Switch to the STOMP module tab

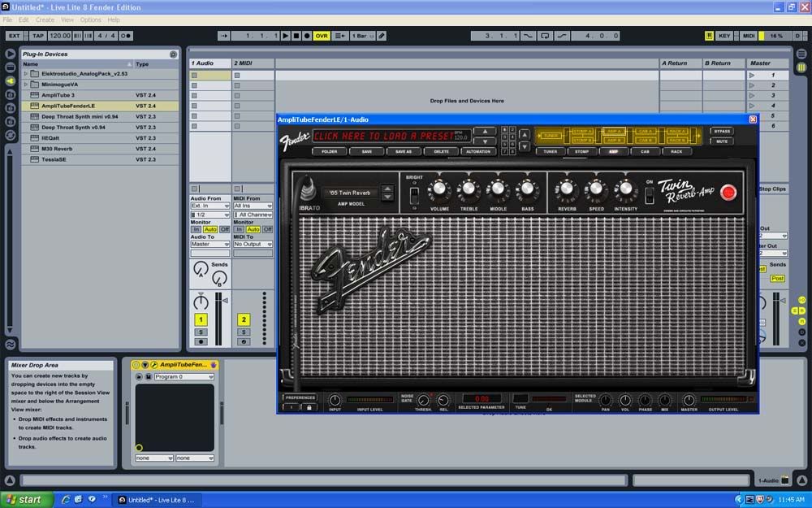point(581,152)
